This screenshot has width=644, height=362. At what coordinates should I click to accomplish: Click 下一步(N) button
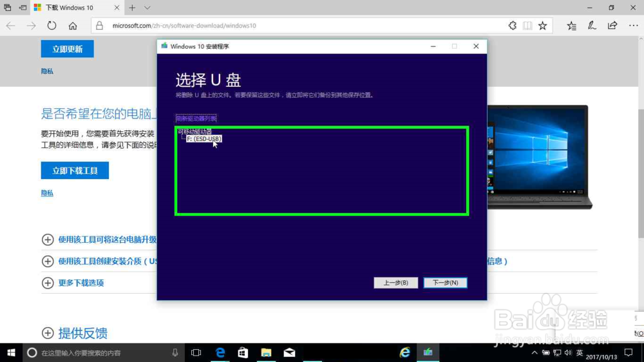(445, 283)
